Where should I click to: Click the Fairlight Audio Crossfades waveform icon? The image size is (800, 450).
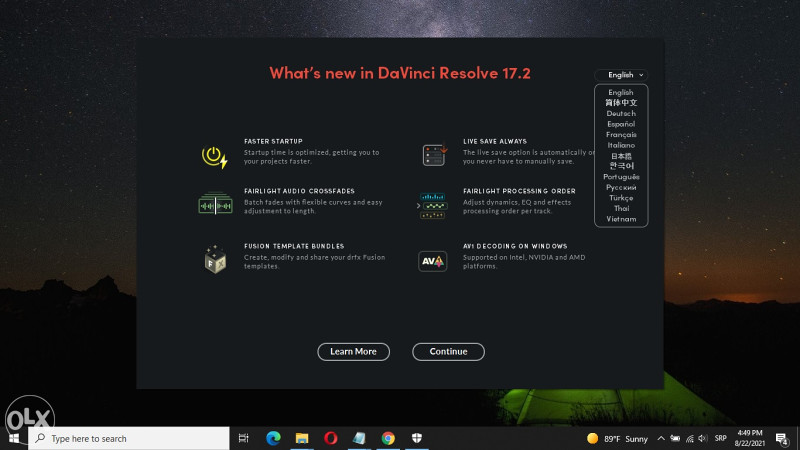coord(215,203)
